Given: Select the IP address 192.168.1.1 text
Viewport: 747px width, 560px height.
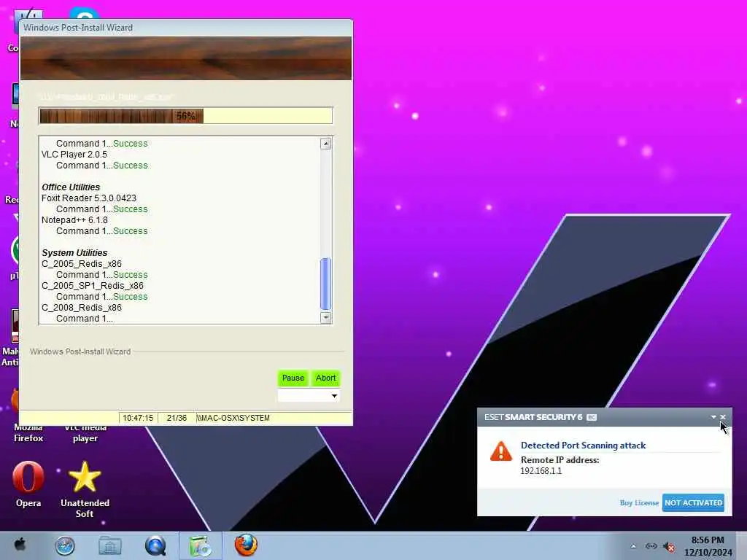Looking at the screenshot, I should [x=541, y=471].
